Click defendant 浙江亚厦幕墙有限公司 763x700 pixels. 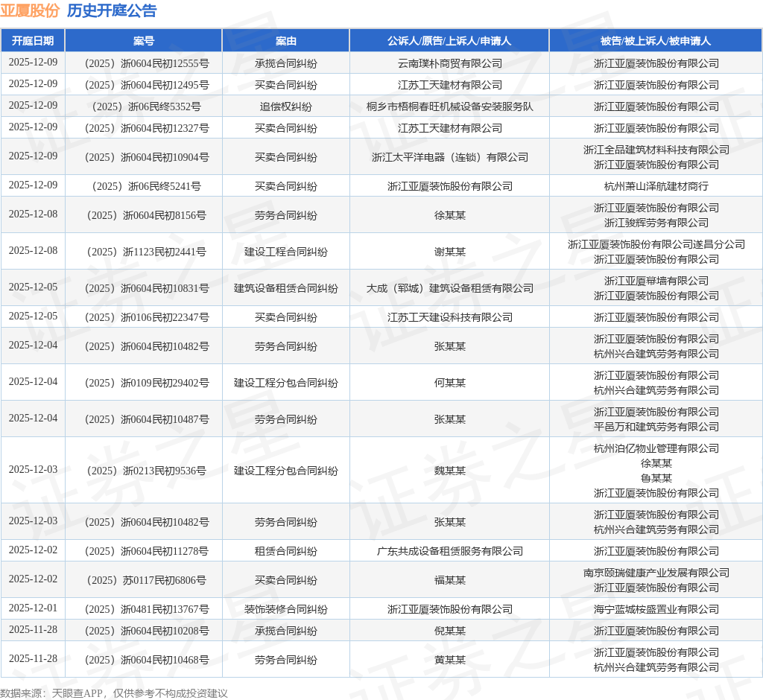656,281
